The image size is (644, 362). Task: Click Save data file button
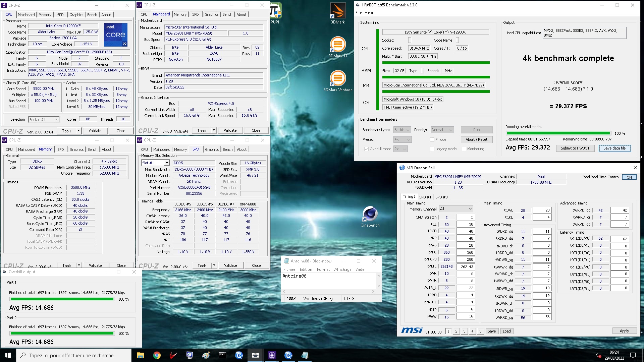coord(614,148)
